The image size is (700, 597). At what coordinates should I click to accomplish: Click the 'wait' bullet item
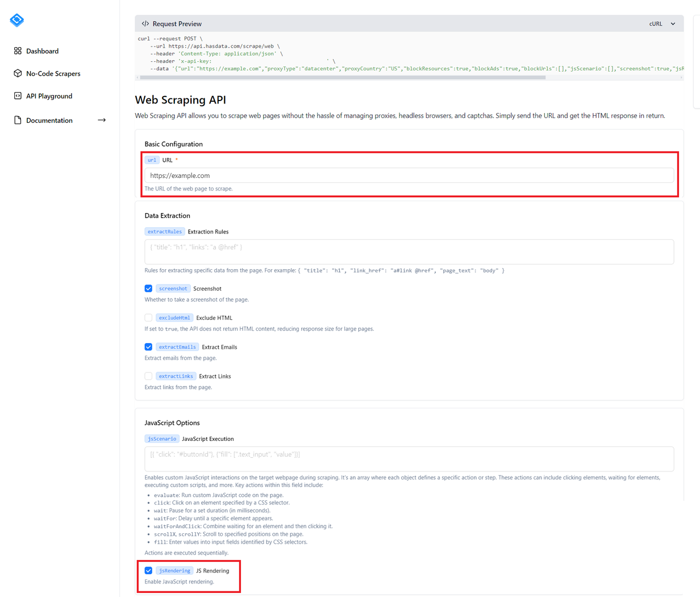(212, 511)
